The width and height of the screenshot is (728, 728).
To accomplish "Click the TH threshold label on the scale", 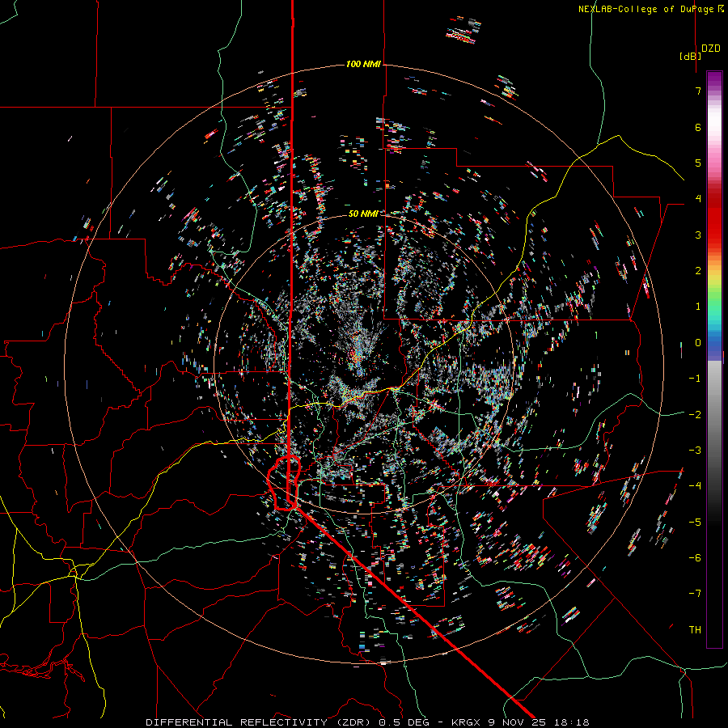I will pos(695,630).
